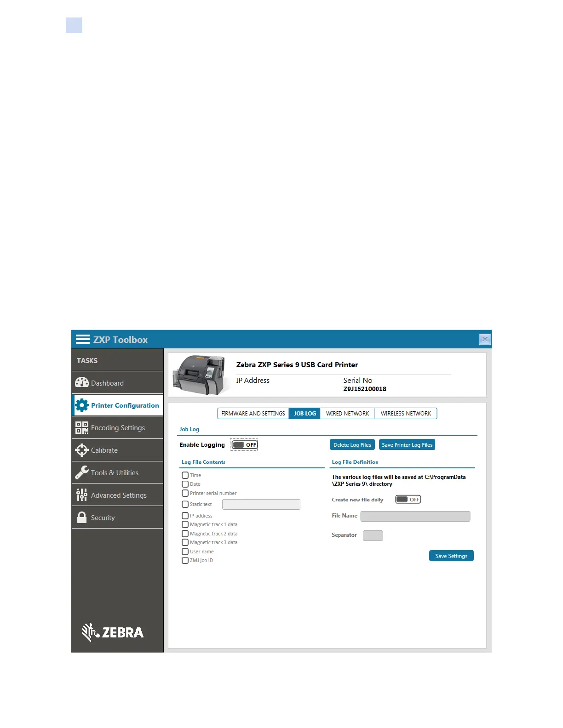This screenshot has height=728, width=563.
Task: Check the Date checkbox
Action: tap(185, 484)
